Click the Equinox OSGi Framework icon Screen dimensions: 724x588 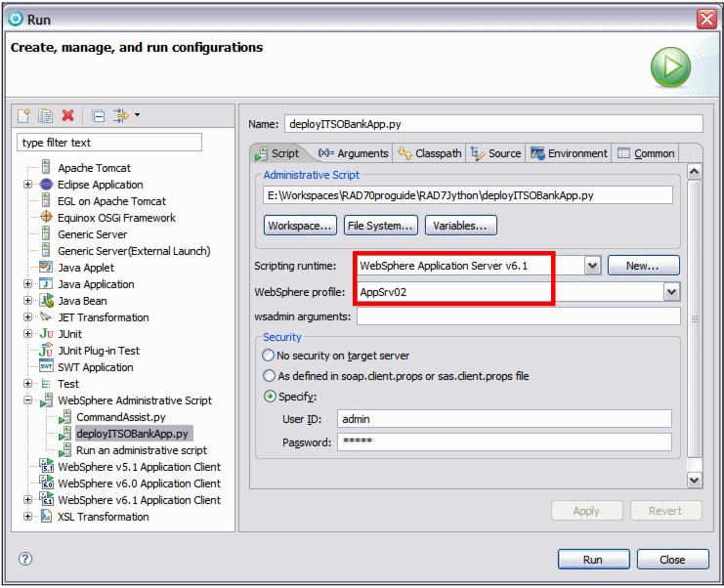[47, 217]
